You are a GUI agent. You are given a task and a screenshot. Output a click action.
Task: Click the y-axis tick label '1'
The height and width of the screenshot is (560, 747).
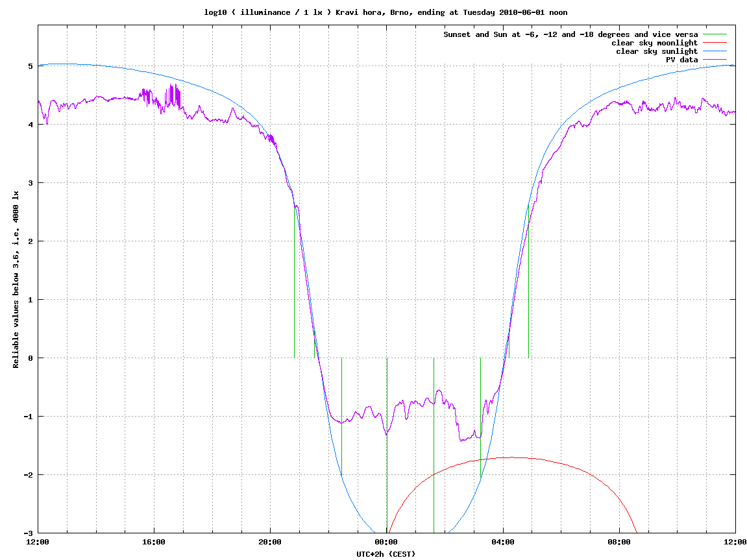(x=31, y=300)
